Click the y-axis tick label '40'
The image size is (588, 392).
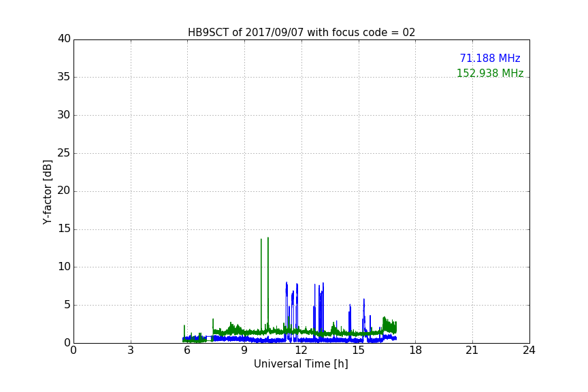click(64, 39)
